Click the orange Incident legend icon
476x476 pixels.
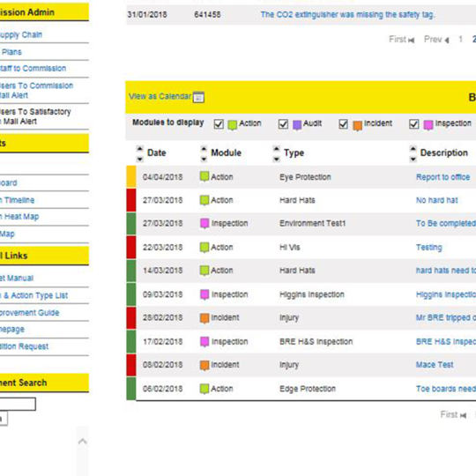point(358,125)
